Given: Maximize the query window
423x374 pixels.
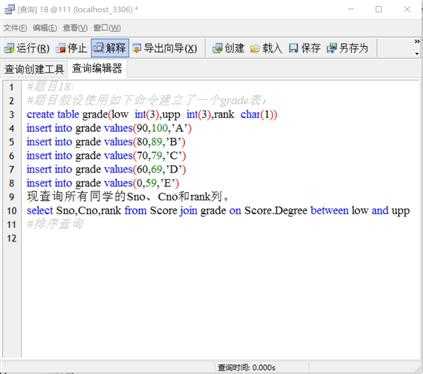Looking at the screenshot, I should pos(379,9).
